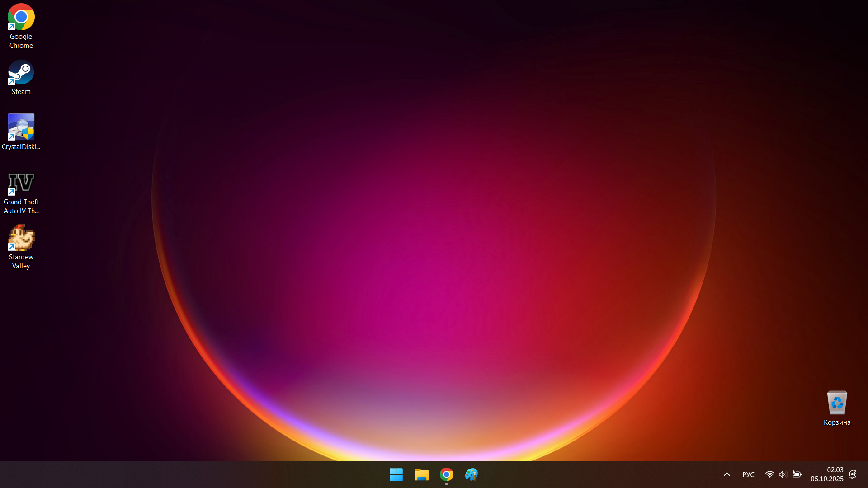Select the Google Chrome desktop shortcut icon
Viewport: 868px width, 488px height.
pos(21,17)
